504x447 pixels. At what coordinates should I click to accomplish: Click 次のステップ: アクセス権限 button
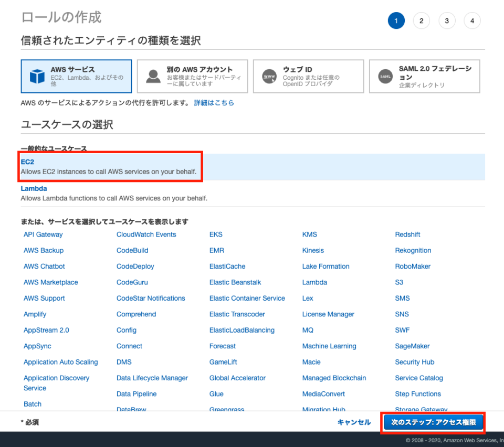click(433, 422)
